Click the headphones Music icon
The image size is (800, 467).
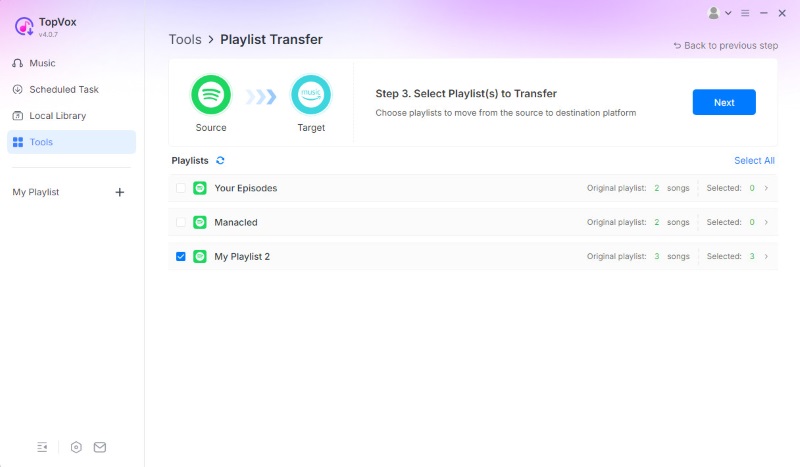tap(18, 63)
